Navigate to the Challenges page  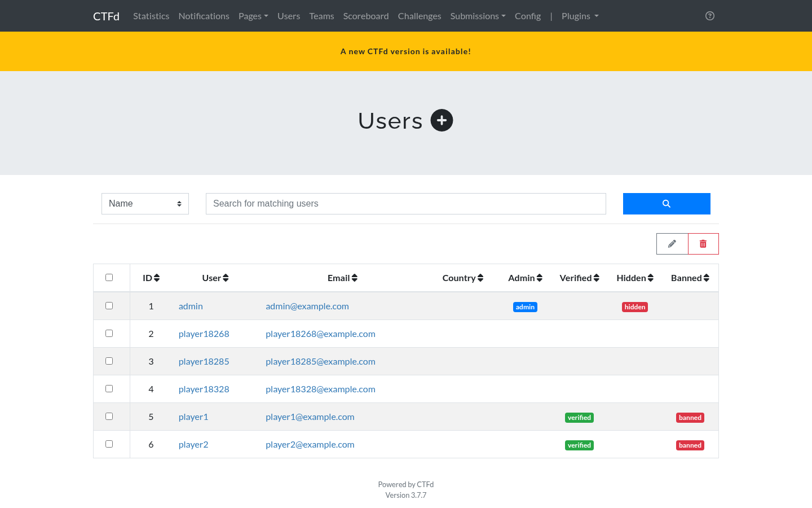click(420, 16)
